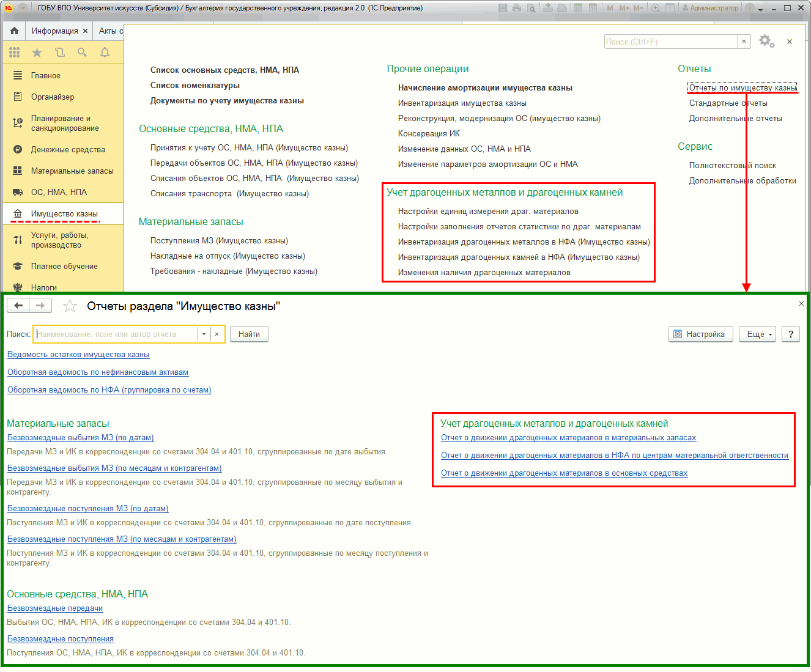Open the history scroll icon
The height and width of the screenshot is (672, 811).
[x=59, y=53]
